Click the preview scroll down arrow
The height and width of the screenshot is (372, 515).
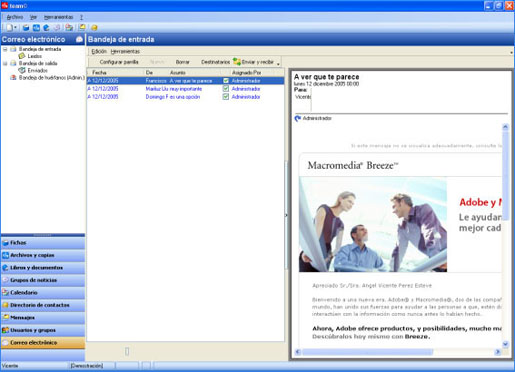[505, 344]
